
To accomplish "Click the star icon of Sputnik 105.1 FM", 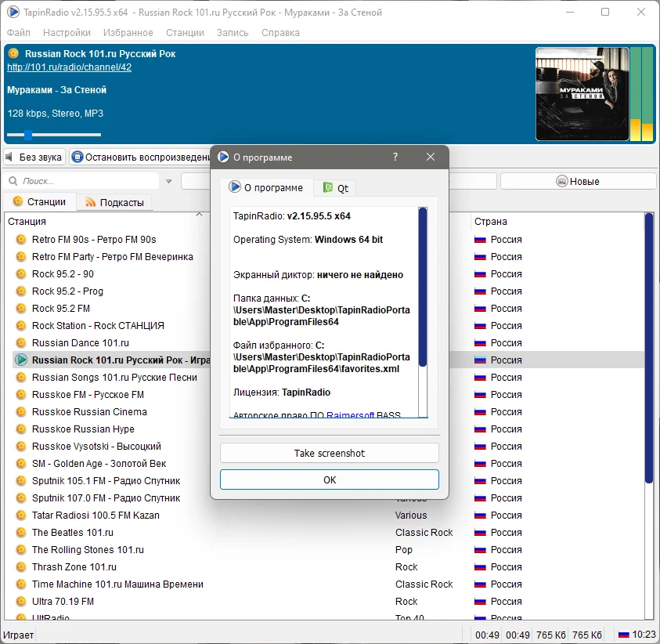I will 20,481.
